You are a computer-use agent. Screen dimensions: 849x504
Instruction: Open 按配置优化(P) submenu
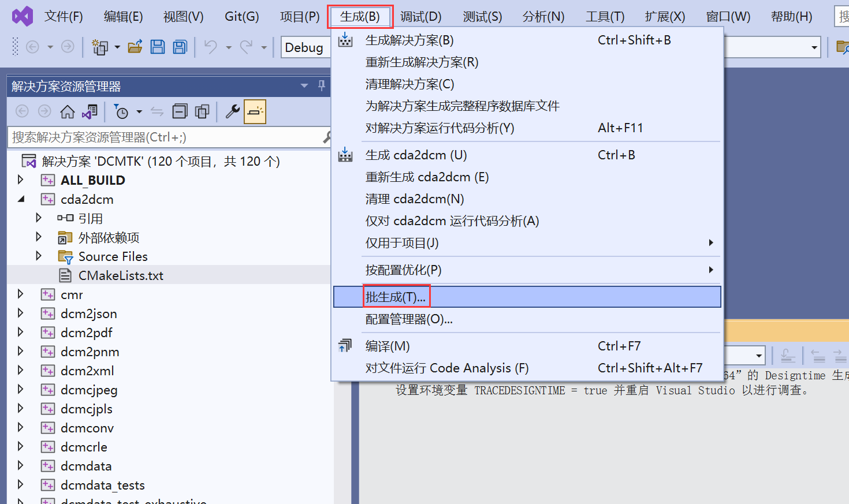(527, 270)
